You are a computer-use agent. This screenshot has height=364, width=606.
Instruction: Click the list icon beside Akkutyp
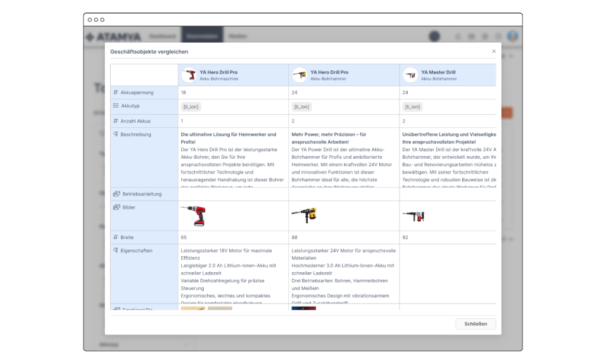116,105
